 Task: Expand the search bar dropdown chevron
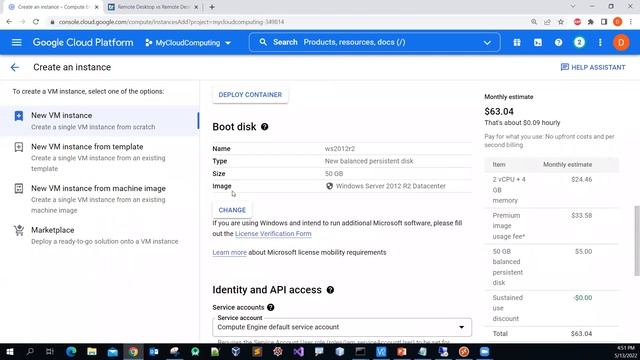point(487,42)
